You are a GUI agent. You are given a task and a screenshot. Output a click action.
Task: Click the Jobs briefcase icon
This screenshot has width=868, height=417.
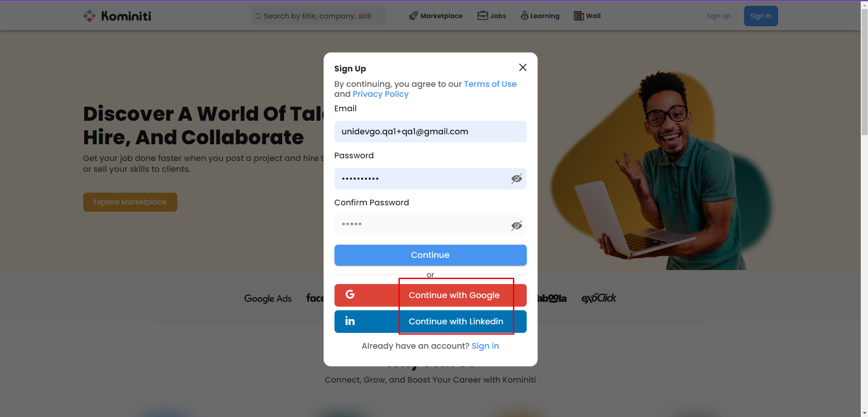[483, 15]
